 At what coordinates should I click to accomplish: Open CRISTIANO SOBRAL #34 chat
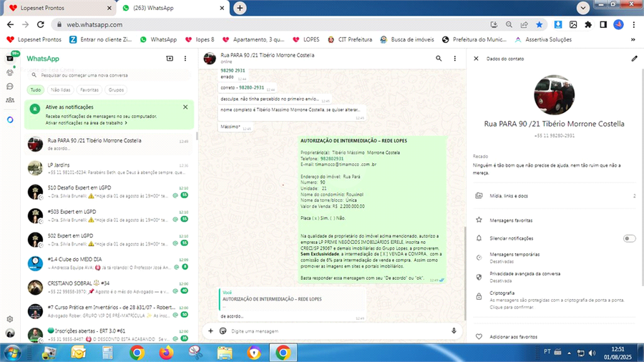109,288
